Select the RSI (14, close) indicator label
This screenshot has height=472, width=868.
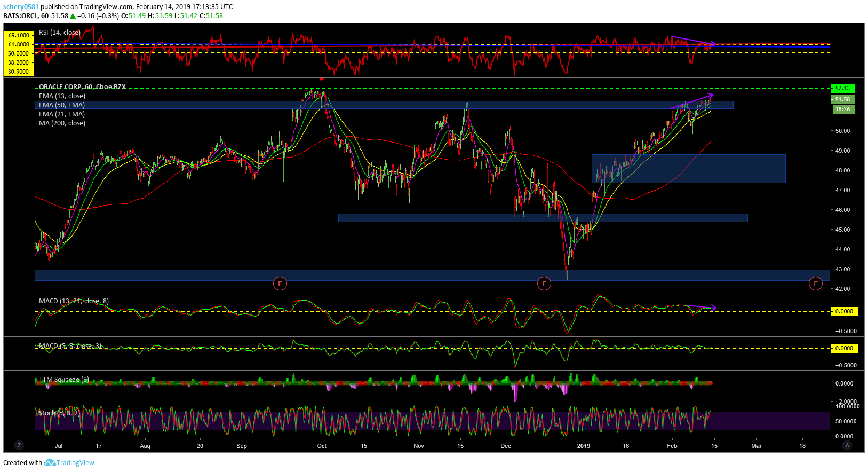[60, 33]
